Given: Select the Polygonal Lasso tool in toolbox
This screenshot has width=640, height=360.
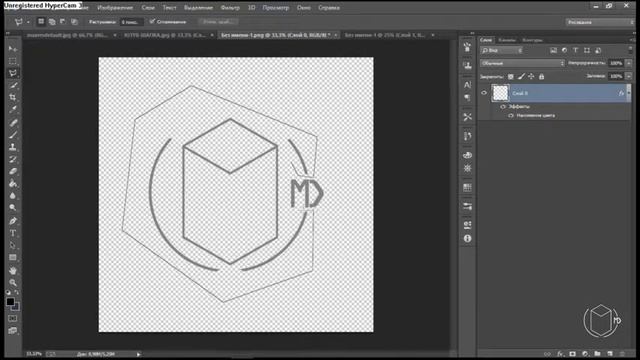Looking at the screenshot, I should [x=13, y=73].
